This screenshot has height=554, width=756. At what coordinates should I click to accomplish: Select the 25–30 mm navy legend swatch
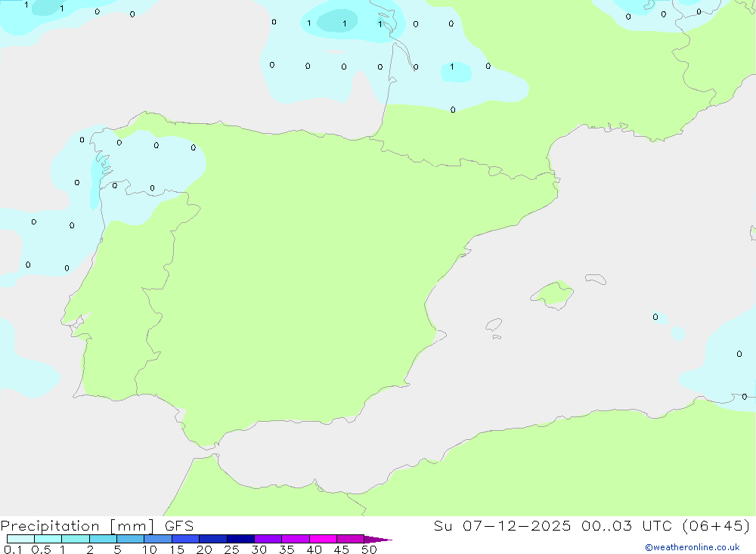click(x=240, y=539)
